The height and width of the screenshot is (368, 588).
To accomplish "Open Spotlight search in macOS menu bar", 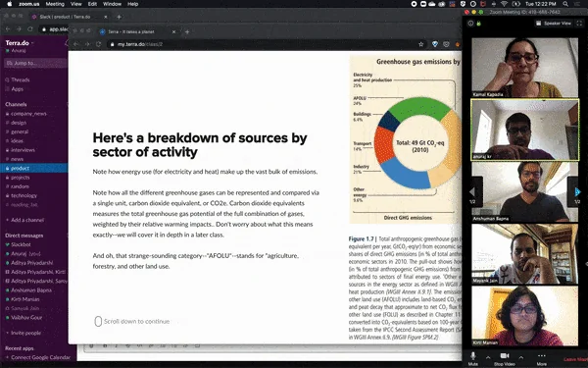I will [565, 4].
